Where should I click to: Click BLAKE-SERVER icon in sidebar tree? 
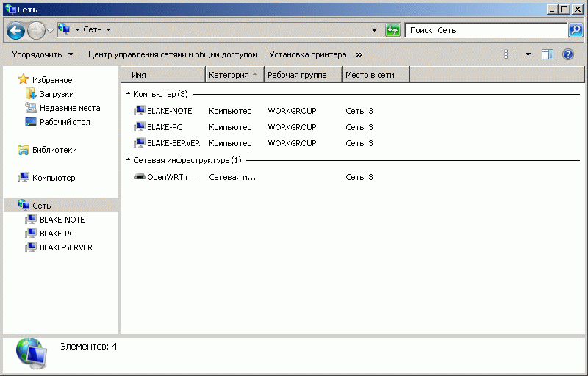point(31,247)
